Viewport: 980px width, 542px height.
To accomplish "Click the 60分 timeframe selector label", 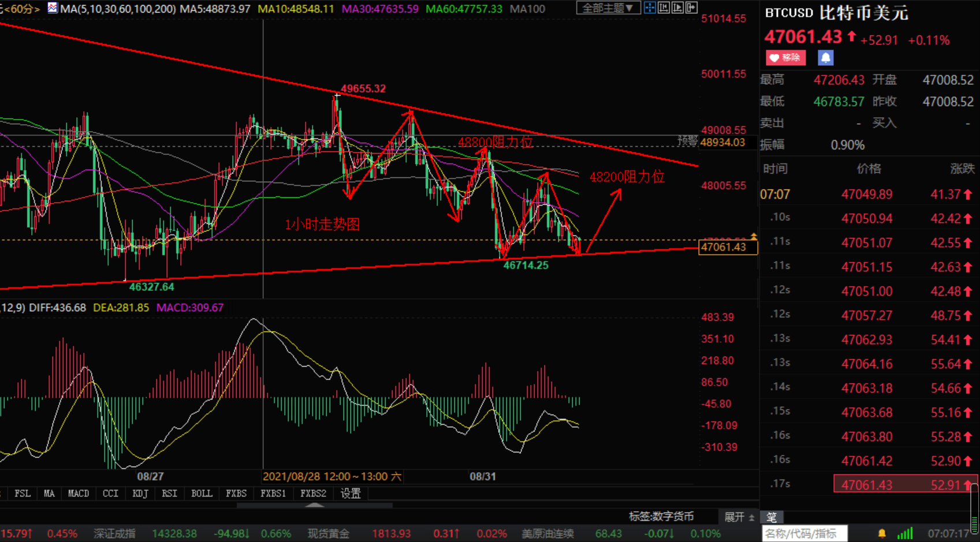I will click(21, 9).
